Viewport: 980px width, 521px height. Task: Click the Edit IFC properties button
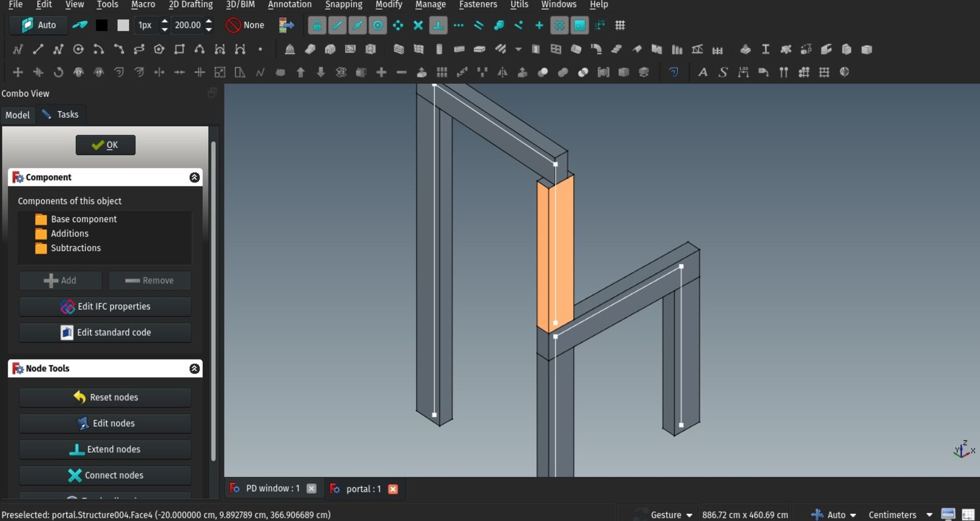point(105,306)
